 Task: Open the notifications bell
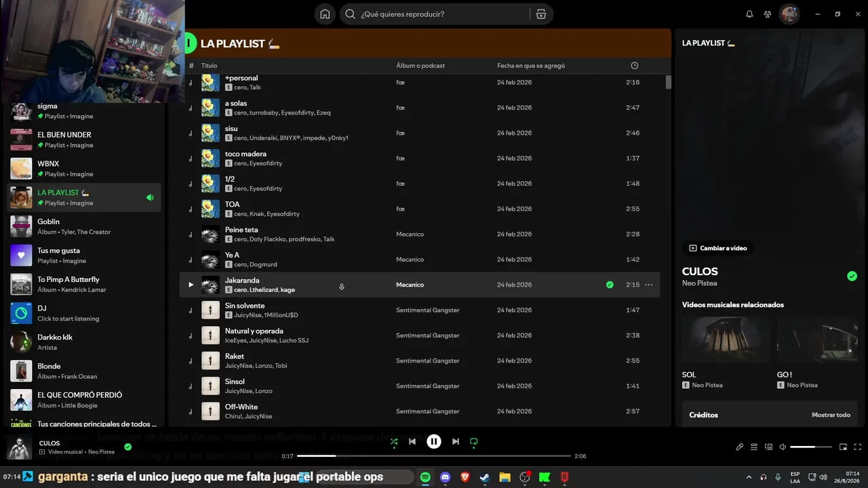(x=749, y=14)
